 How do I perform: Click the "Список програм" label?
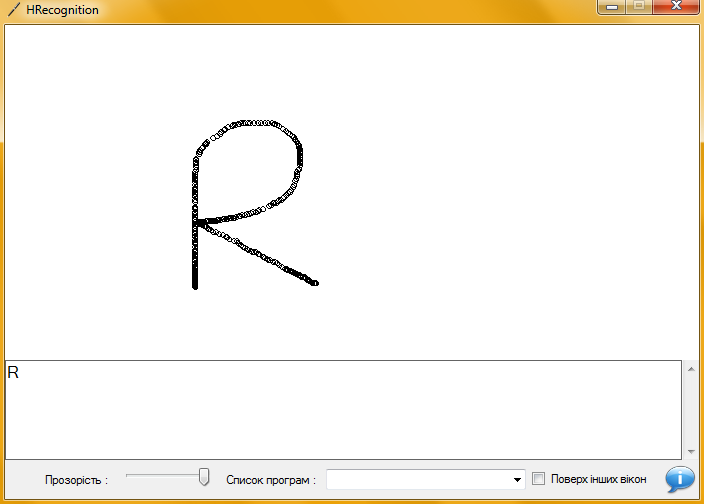(x=271, y=480)
